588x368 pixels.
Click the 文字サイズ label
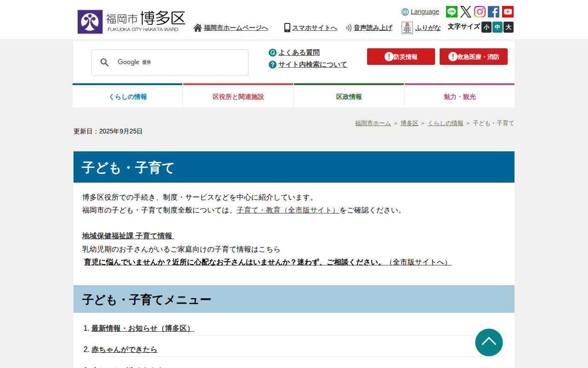pyautogui.click(x=464, y=27)
